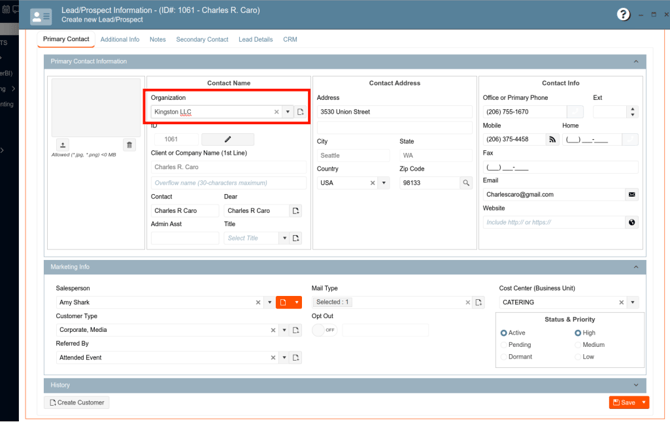Screen dimensions: 670x424
Task: Click the pencil edit ID button
Action: [228, 139]
